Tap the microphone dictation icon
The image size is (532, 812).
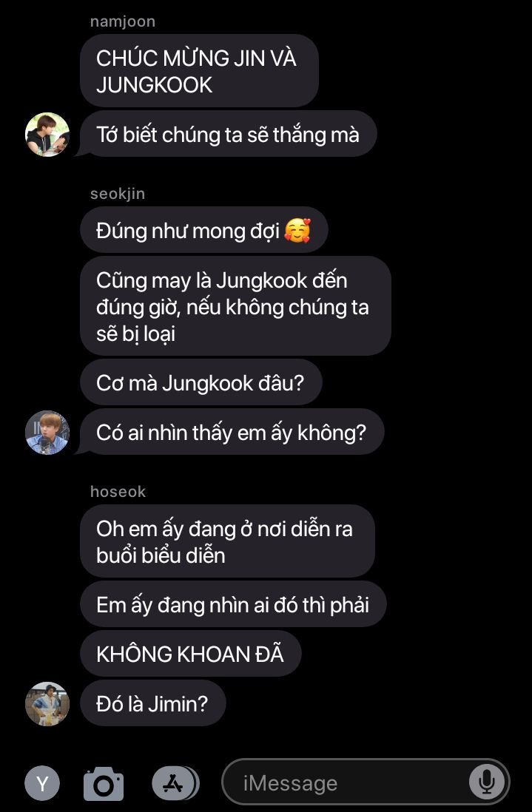click(x=486, y=782)
